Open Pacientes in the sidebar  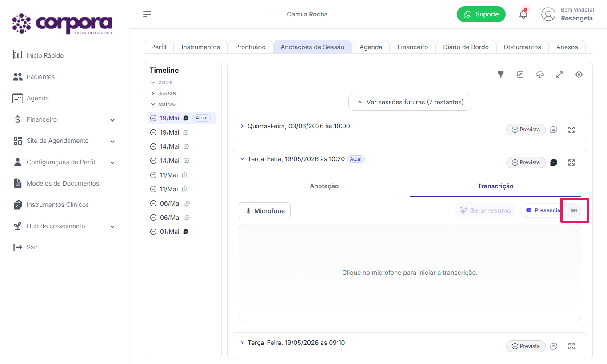pos(40,77)
